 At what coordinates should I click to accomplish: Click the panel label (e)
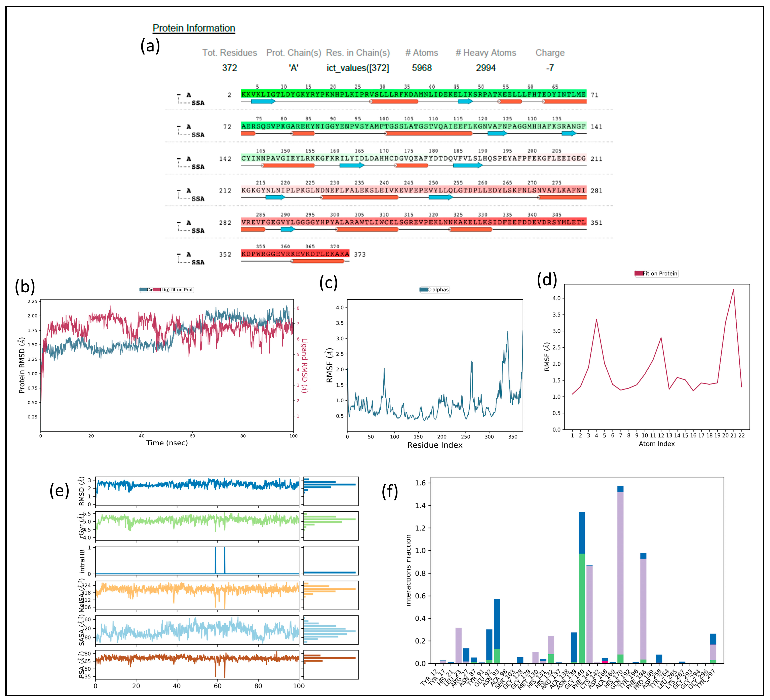[59, 490]
